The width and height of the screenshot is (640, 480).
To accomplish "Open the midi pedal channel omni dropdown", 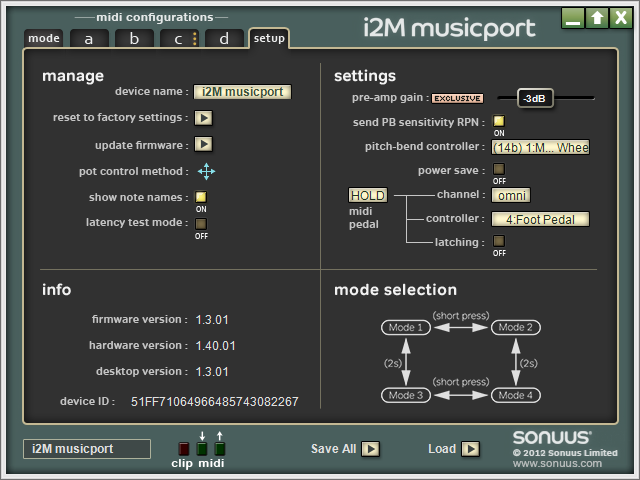I will point(511,195).
